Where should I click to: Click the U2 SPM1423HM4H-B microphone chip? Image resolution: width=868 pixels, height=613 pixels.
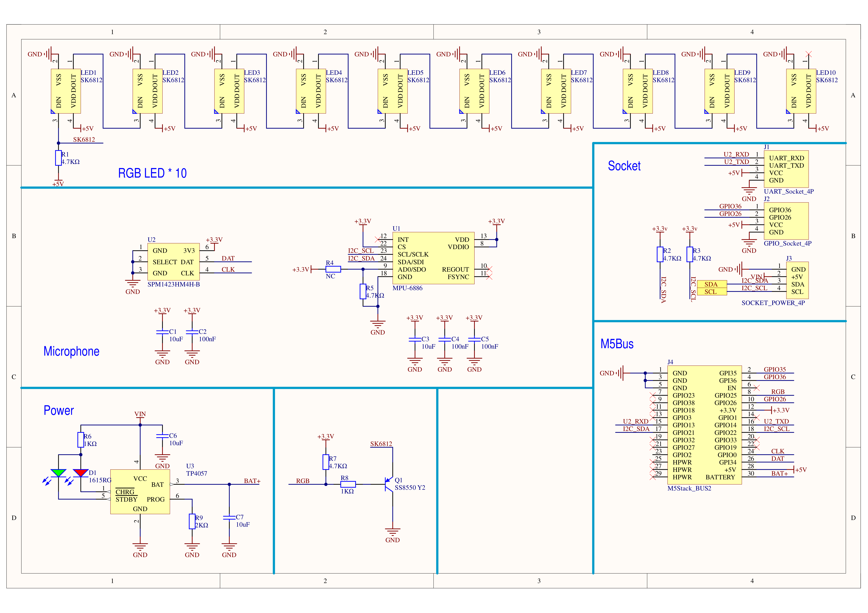click(174, 262)
